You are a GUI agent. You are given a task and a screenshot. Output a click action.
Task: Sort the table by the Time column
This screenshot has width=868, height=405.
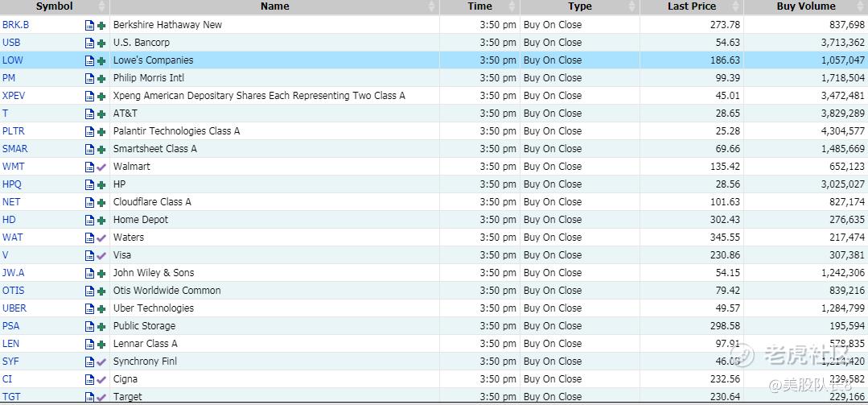[x=479, y=6]
